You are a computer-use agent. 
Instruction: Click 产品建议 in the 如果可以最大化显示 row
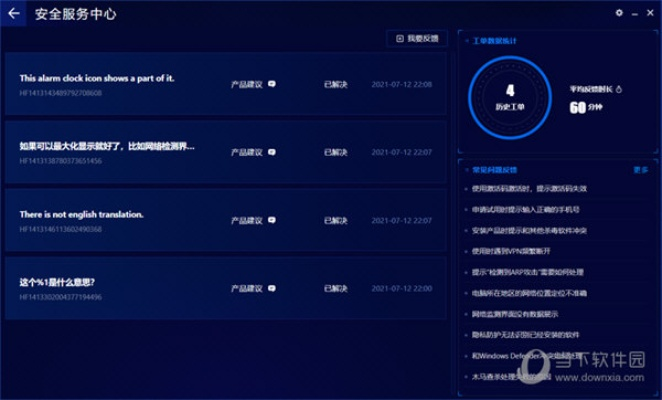click(247, 152)
